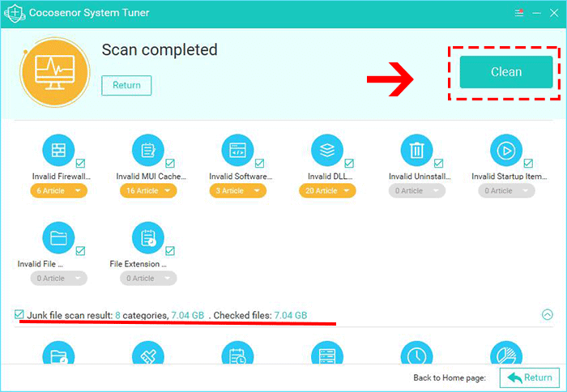Select the Invalid DLL layers icon
The height and width of the screenshot is (392, 567).
pos(327,150)
